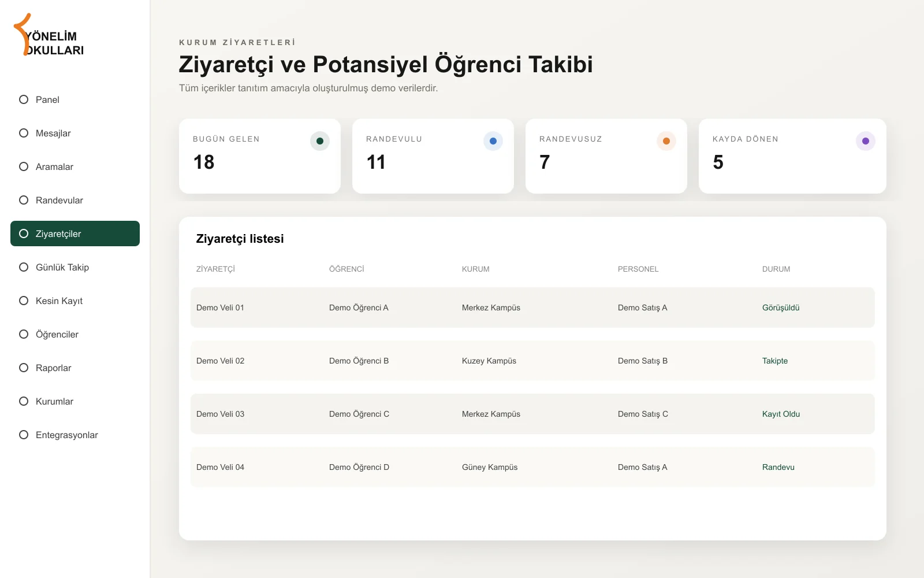Click Demo Öğrenci B cell
This screenshot has height=578, width=924.
point(359,361)
